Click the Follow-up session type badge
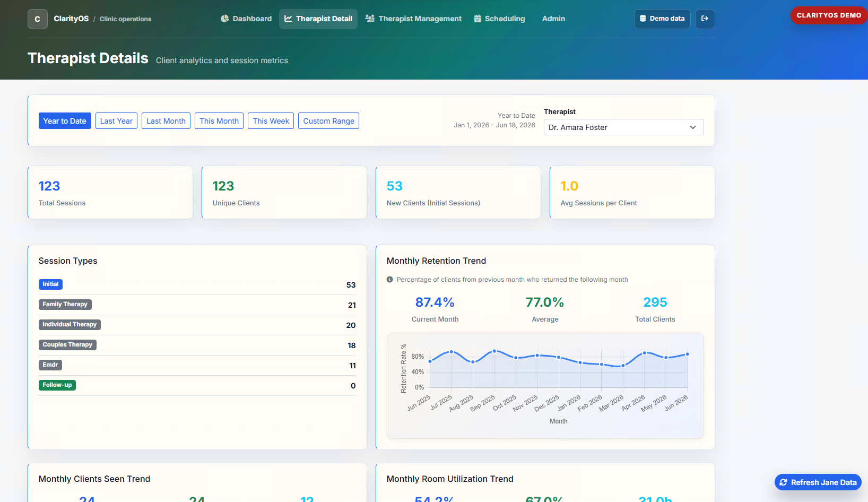Viewport: 868px width, 502px height. click(57, 385)
